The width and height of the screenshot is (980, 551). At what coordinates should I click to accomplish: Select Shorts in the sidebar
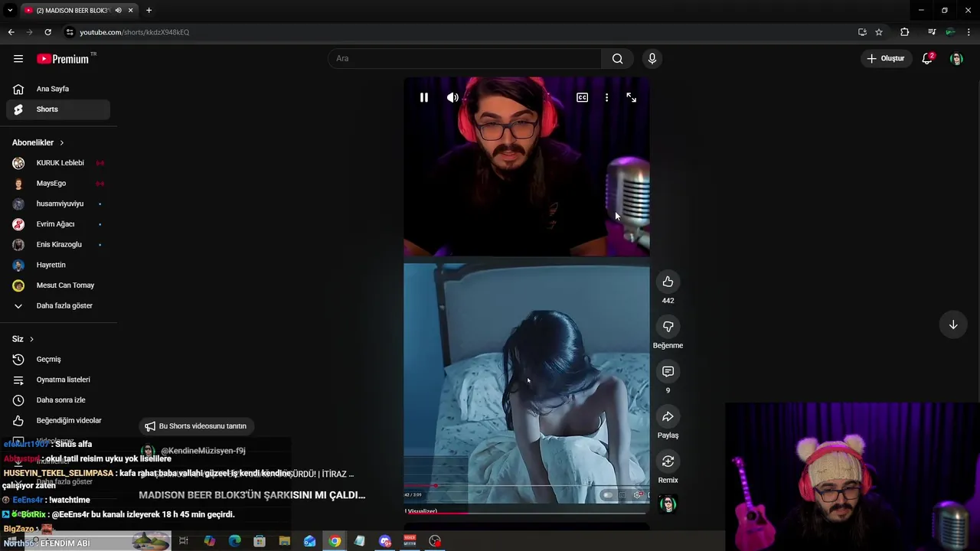(58, 109)
